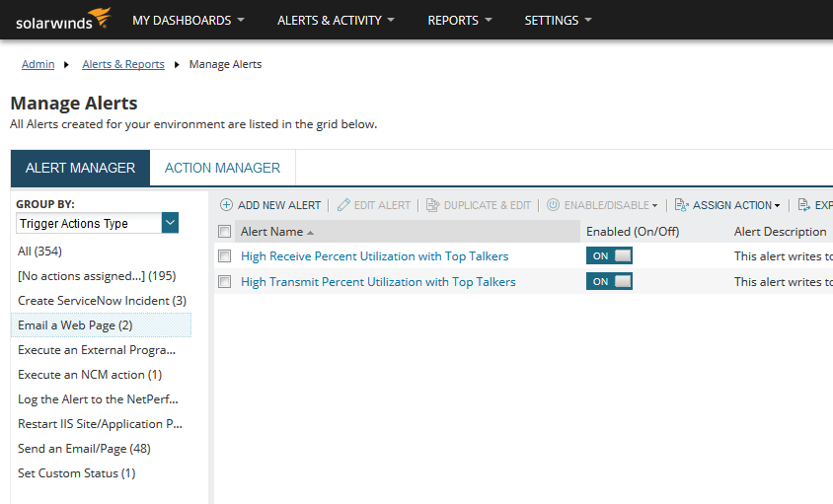833x504 pixels.
Task: Click the Enable/Disable power icon
Action: click(x=553, y=205)
